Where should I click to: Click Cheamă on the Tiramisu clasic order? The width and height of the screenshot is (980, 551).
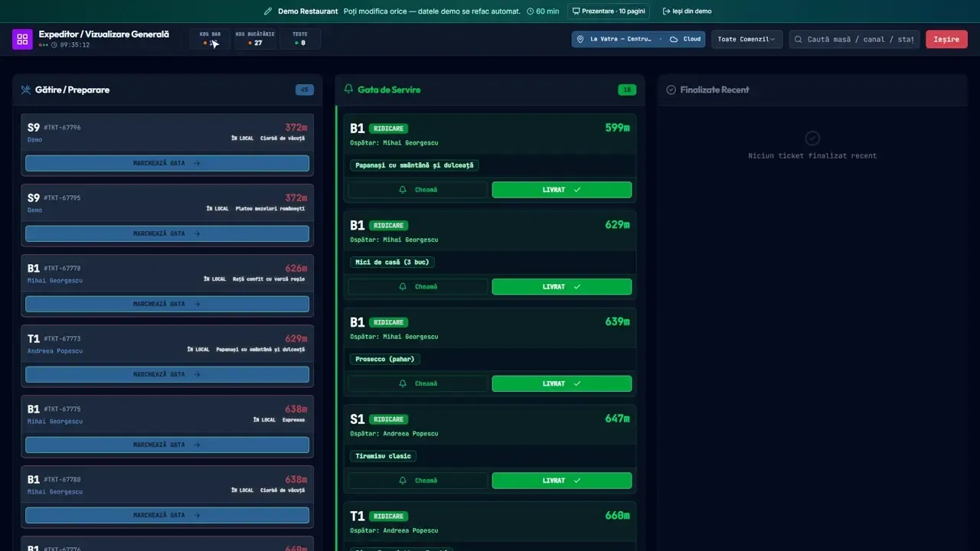(418, 481)
